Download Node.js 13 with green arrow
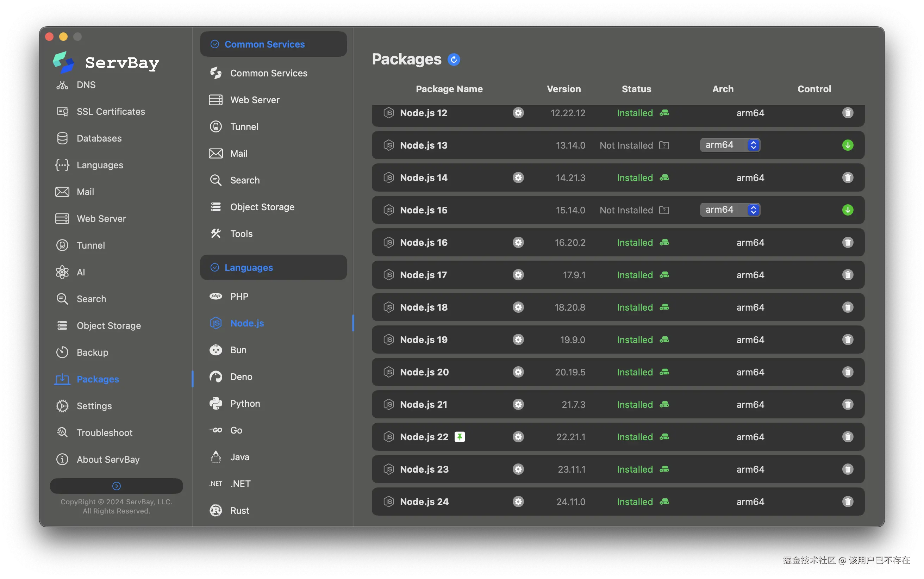The height and width of the screenshot is (579, 924). tap(848, 145)
